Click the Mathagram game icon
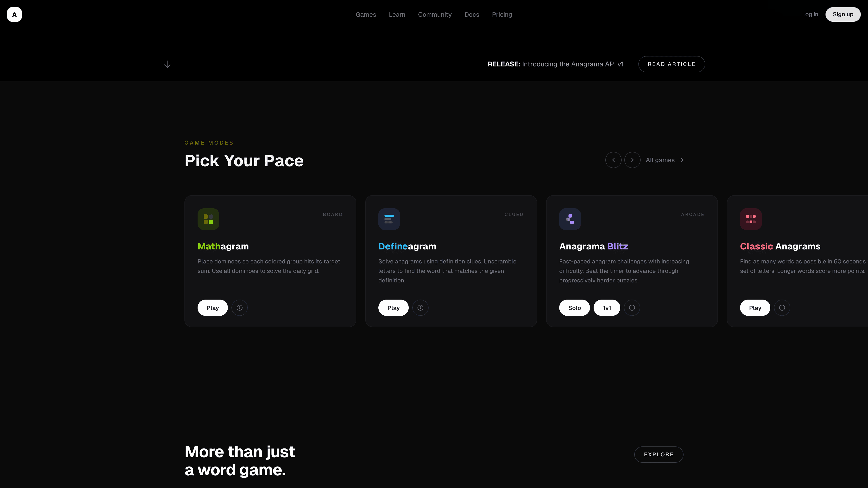Image resolution: width=868 pixels, height=488 pixels. pos(208,219)
